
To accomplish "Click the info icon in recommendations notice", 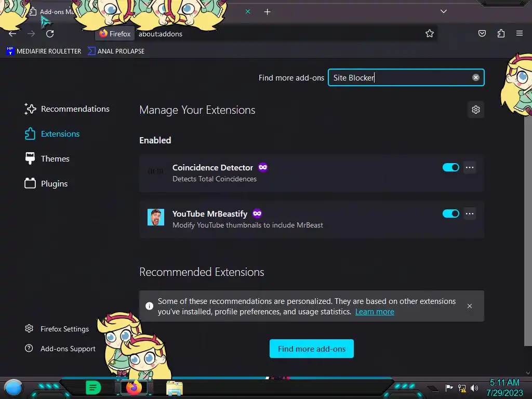I will pos(149,306).
